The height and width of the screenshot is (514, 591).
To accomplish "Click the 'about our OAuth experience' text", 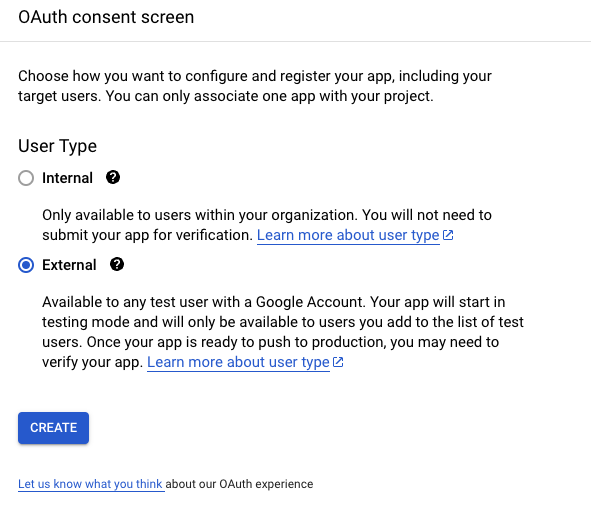I will point(239,484).
